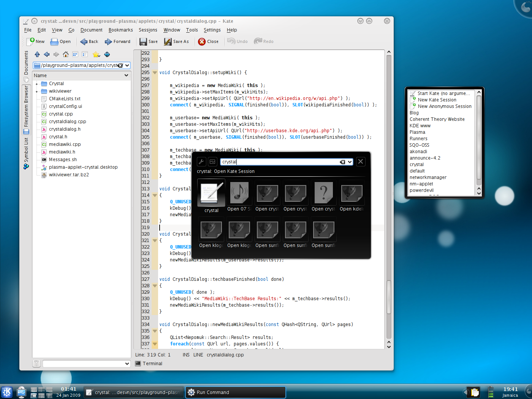Sync browser folder with current document
532x399 pixels.
107,54
